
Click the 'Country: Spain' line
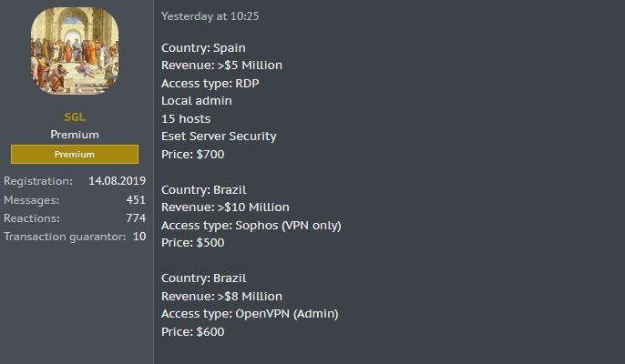[x=203, y=48]
